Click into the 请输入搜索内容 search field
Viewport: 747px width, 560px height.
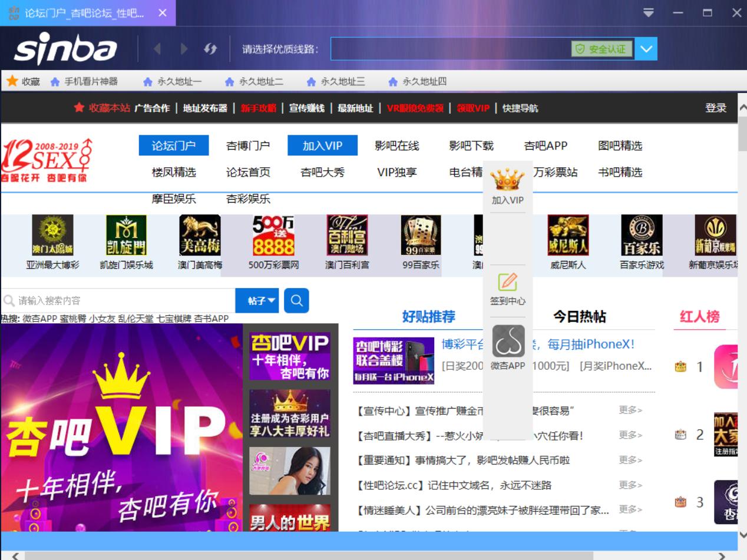118,300
